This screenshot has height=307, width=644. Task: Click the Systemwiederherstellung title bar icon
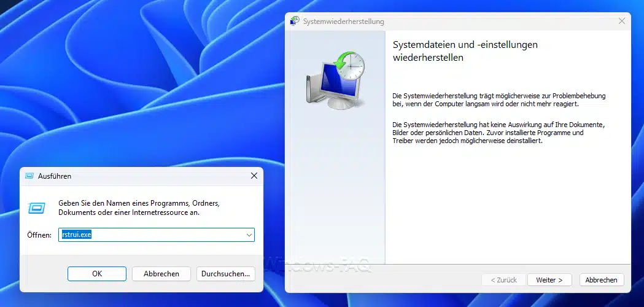coord(295,21)
